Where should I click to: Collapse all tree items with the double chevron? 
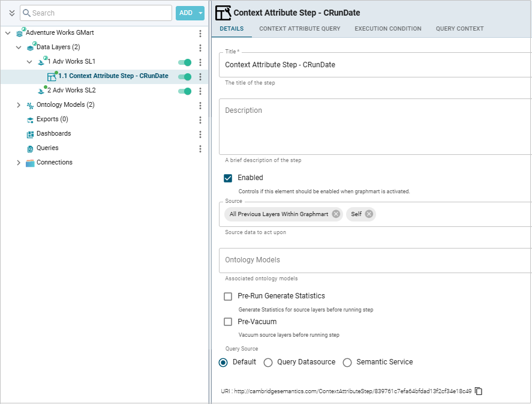click(x=11, y=13)
